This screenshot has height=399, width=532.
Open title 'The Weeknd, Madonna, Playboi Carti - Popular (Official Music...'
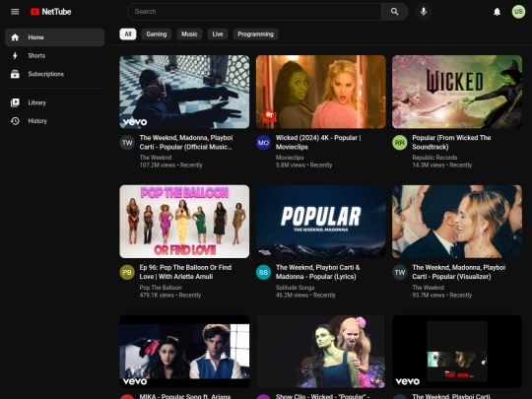click(x=186, y=143)
